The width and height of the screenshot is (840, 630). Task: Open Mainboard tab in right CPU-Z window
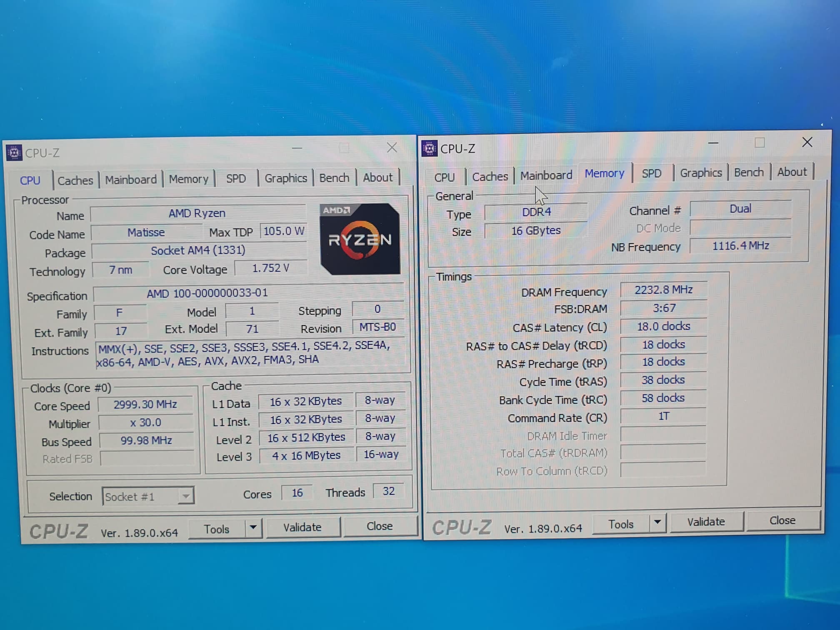pos(546,175)
